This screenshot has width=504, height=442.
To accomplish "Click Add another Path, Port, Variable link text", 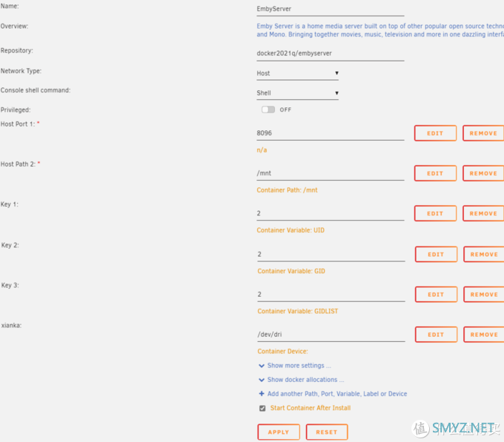I will (337, 394).
